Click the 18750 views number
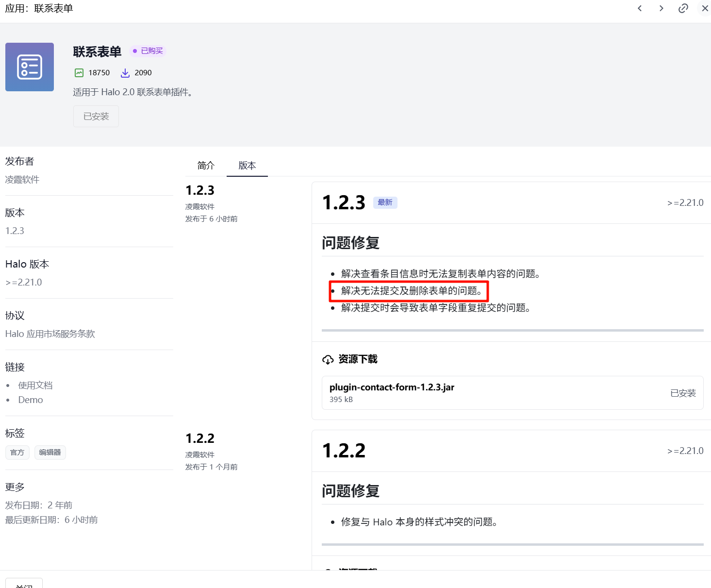 (99, 73)
